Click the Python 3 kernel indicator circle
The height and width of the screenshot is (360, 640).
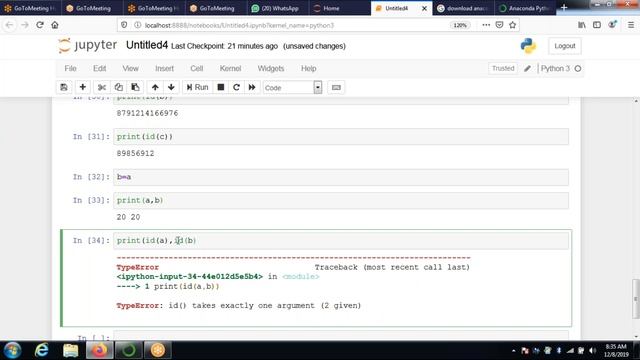[578, 69]
